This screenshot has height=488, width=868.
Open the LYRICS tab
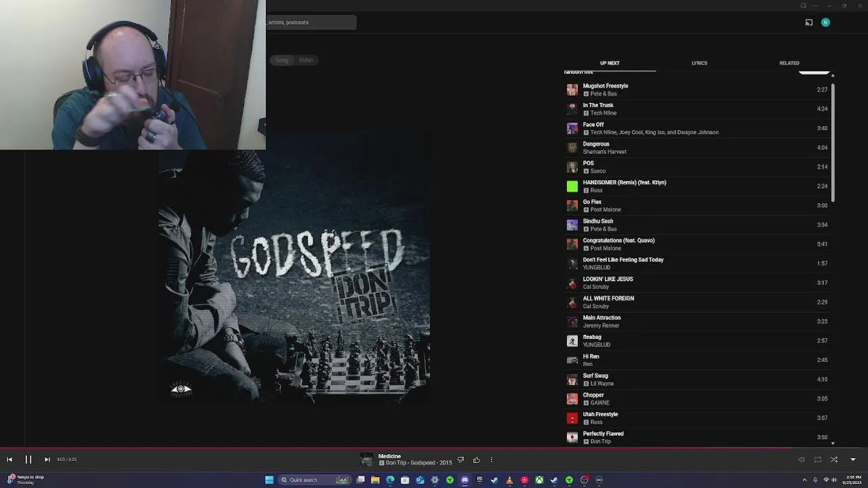[x=699, y=63]
